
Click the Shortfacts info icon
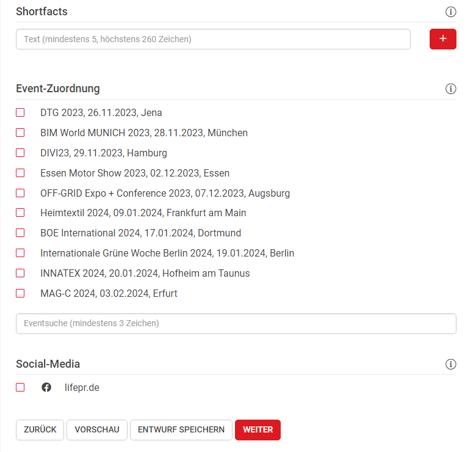pyautogui.click(x=451, y=12)
